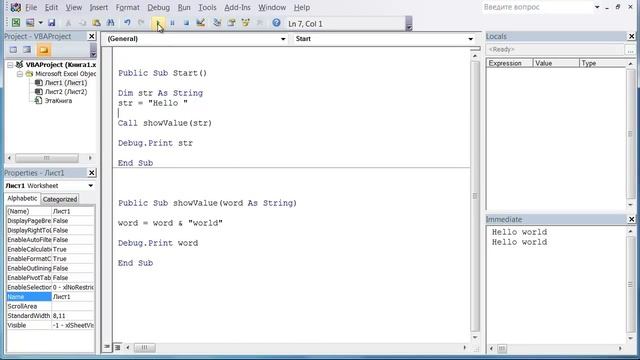Switch to the Categorized tab
The height and width of the screenshot is (360, 640).
click(x=60, y=199)
